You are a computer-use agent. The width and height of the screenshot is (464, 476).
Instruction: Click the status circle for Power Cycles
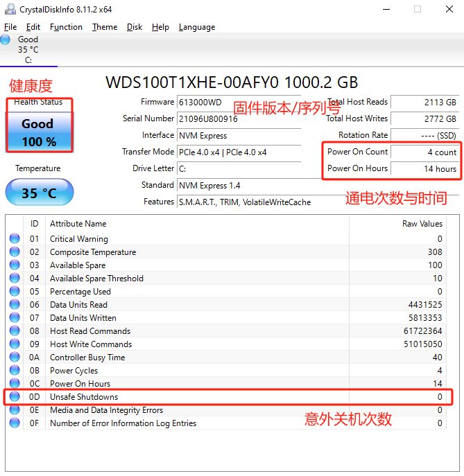(x=15, y=370)
